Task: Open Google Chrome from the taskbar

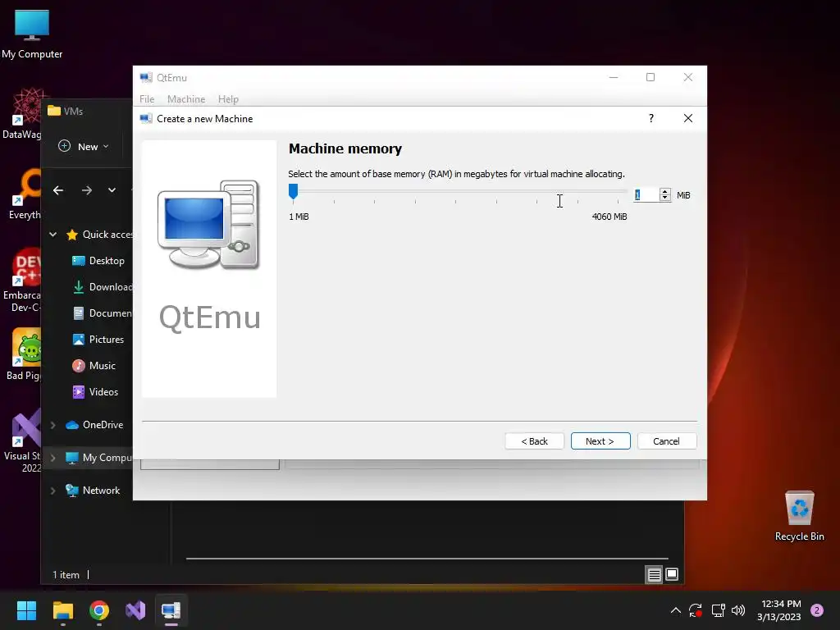Action: click(x=99, y=610)
